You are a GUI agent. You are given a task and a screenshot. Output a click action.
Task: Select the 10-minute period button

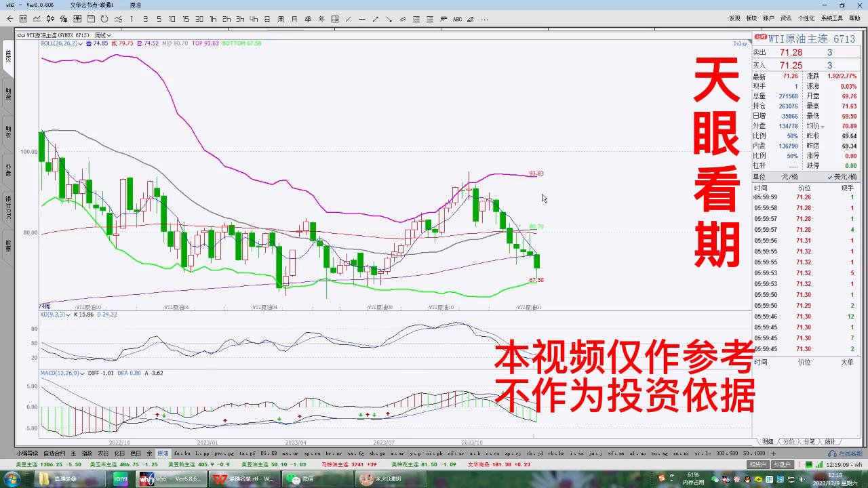click(x=172, y=19)
